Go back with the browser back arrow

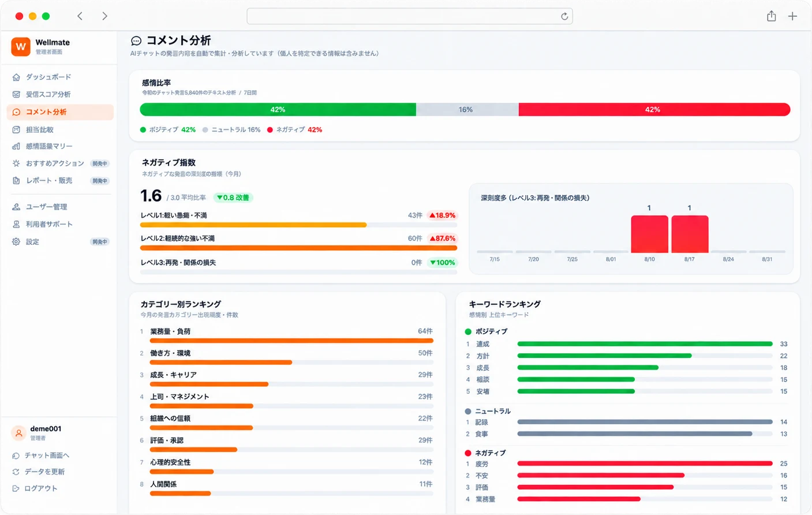80,16
